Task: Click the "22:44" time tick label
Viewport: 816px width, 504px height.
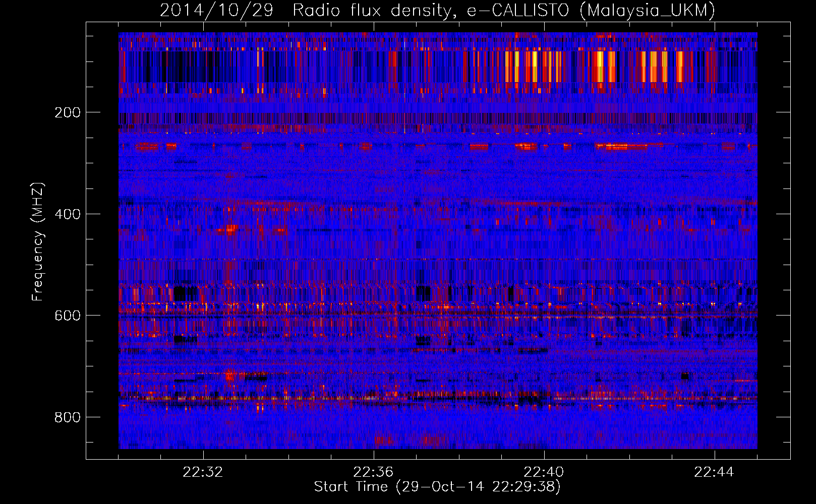Action: 714,472
